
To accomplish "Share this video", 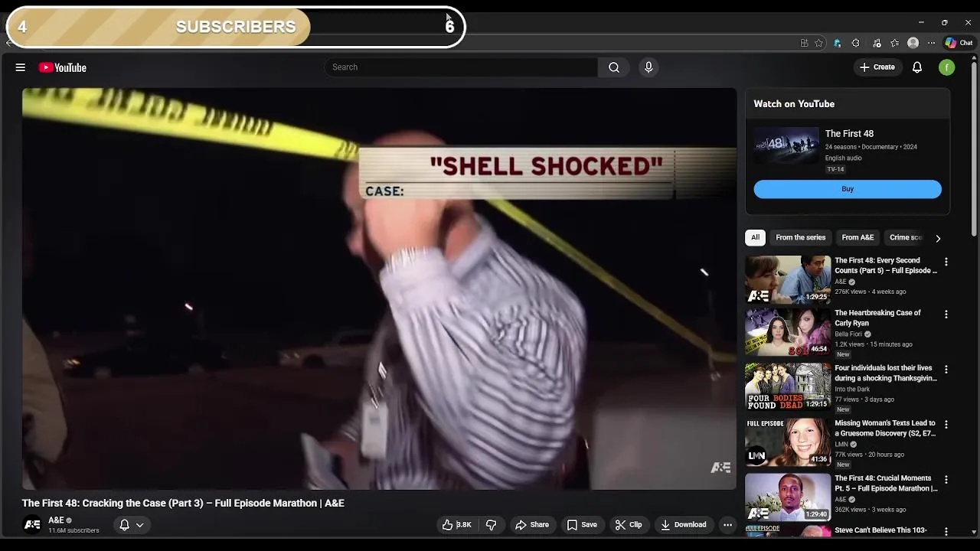I will (531, 525).
